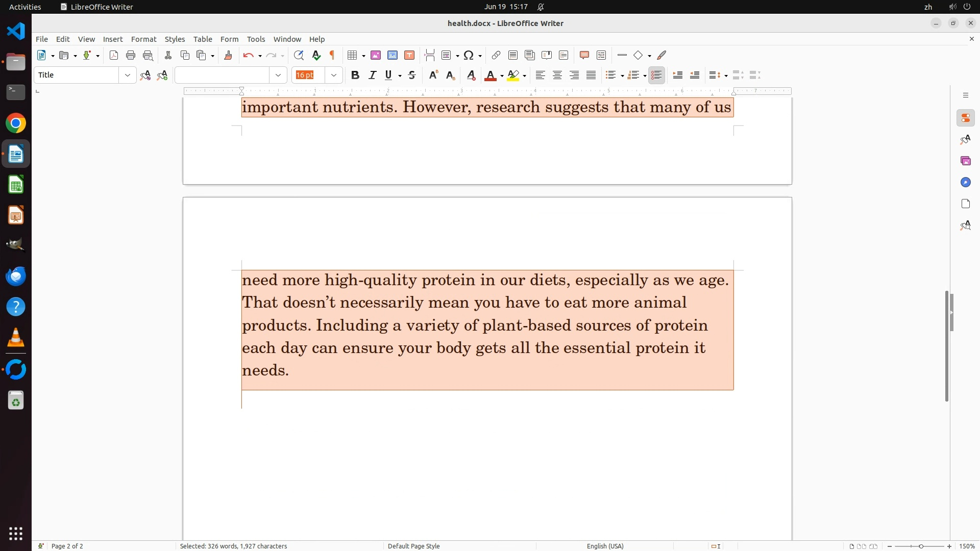The width and height of the screenshot is (980, 551).
Task: Toggle Bold formatting
Action: click(x=355, y=75)
